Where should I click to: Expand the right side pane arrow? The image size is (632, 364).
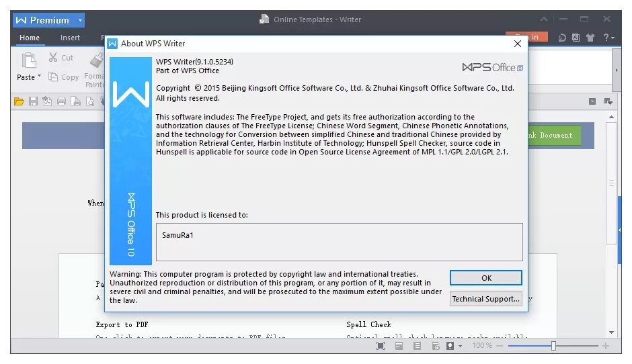coord(619,230)
